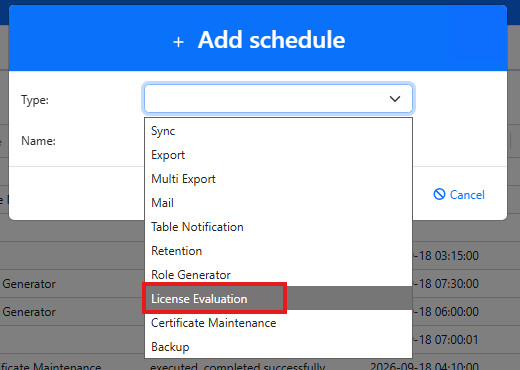The height and width of the screenshot is (370, 520).
Task: Select Retention from dropdown list
Action: point(278,251)
